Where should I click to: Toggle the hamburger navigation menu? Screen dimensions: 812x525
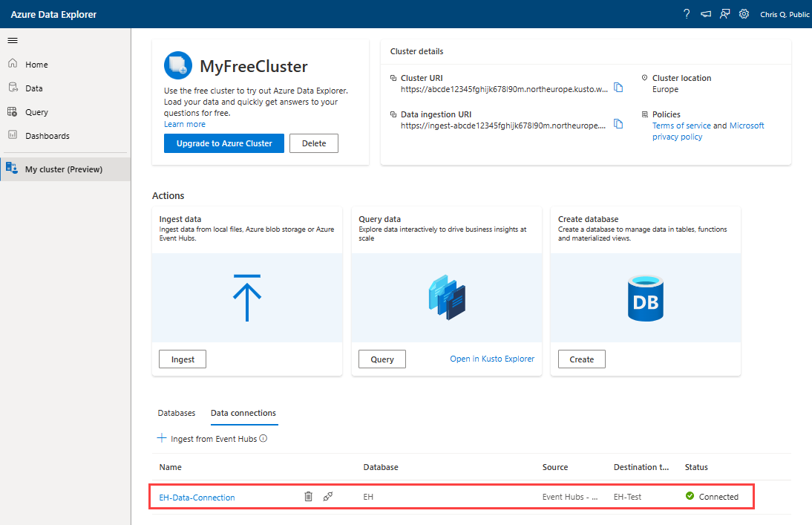(13, 40)
